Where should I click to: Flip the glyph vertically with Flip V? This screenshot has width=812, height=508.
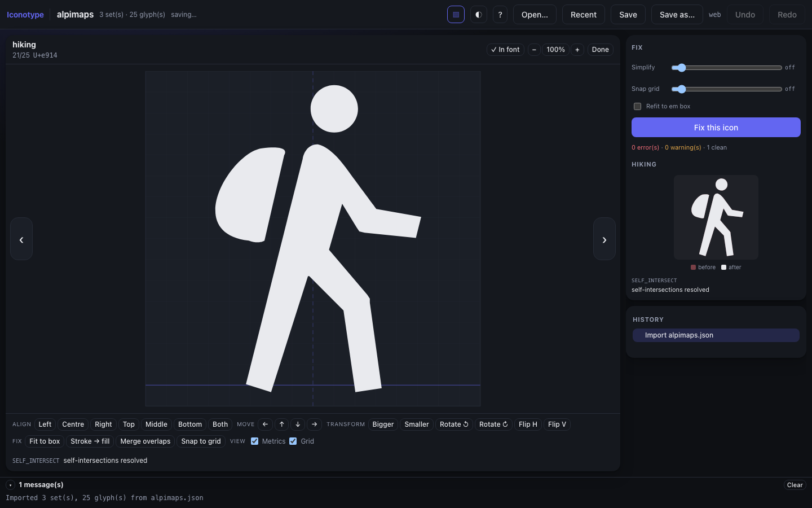557,424
